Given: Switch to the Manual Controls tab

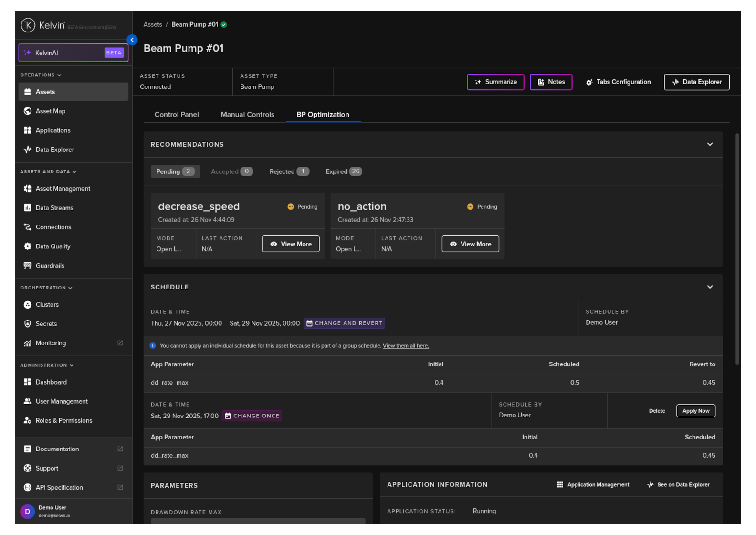Looking at the screenshot, I should point(247,115).
